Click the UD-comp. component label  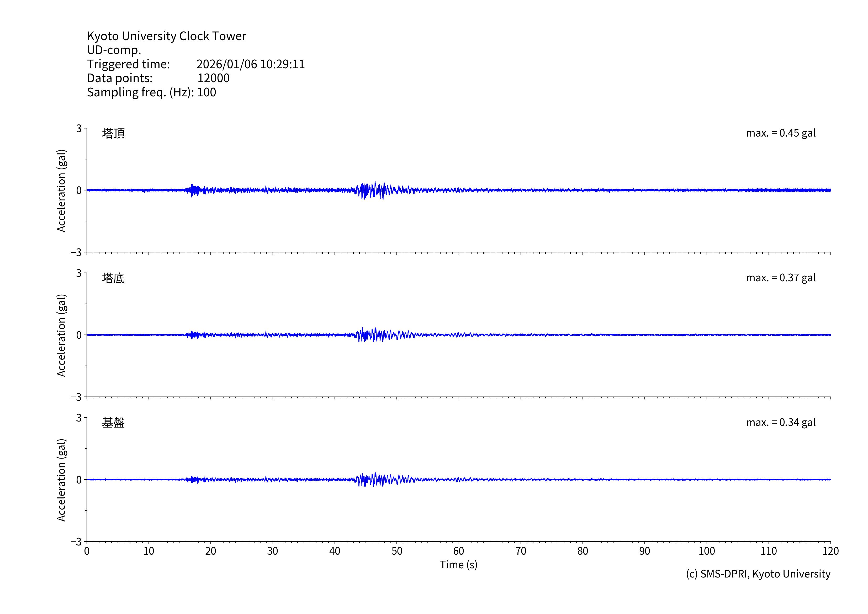114,50
